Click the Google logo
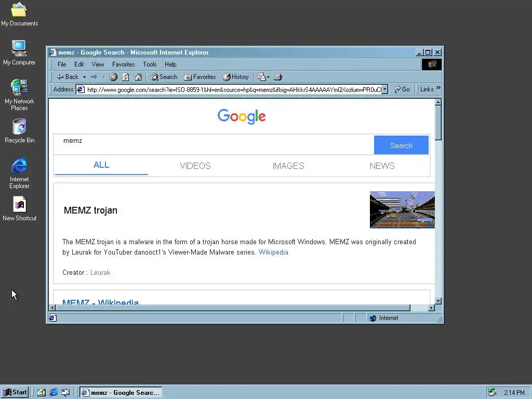The image size is (532, 399). coord(242,116)
